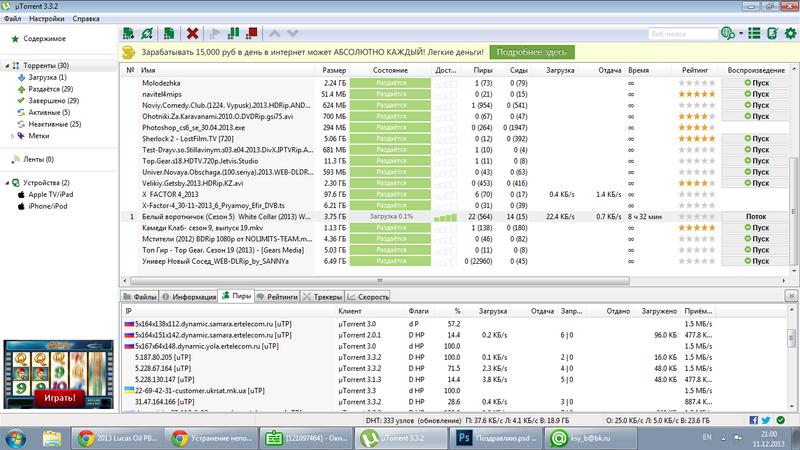Viewport: 800px width, 450px height.
Task: Collapse the details pane with chevron button
Action: tap(791, 296)
